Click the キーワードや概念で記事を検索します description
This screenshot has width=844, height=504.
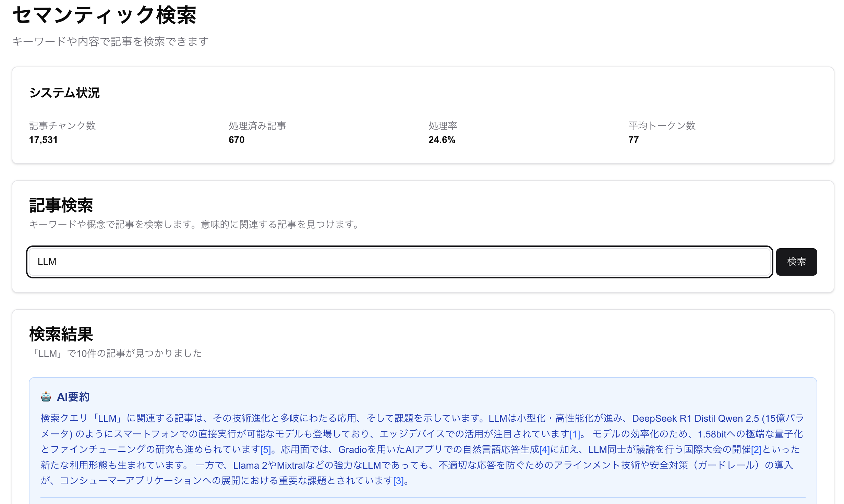[194, 225]
